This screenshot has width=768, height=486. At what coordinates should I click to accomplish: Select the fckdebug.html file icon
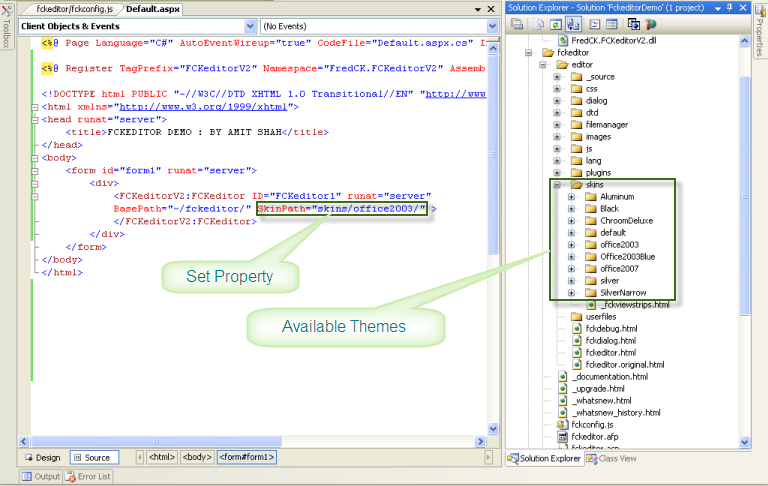tap(577, 329)
